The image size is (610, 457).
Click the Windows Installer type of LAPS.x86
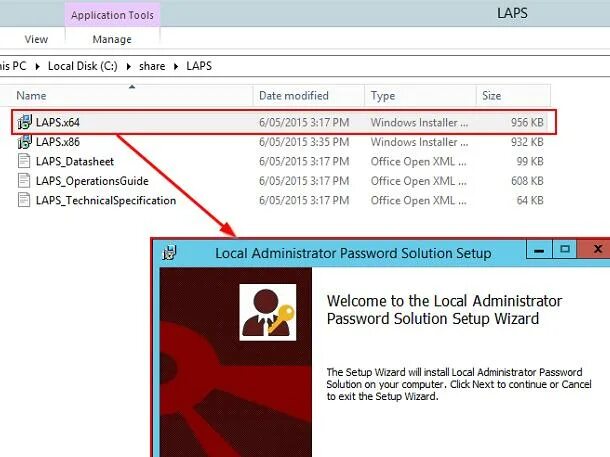pyautogui.click(x=419, y=142)
